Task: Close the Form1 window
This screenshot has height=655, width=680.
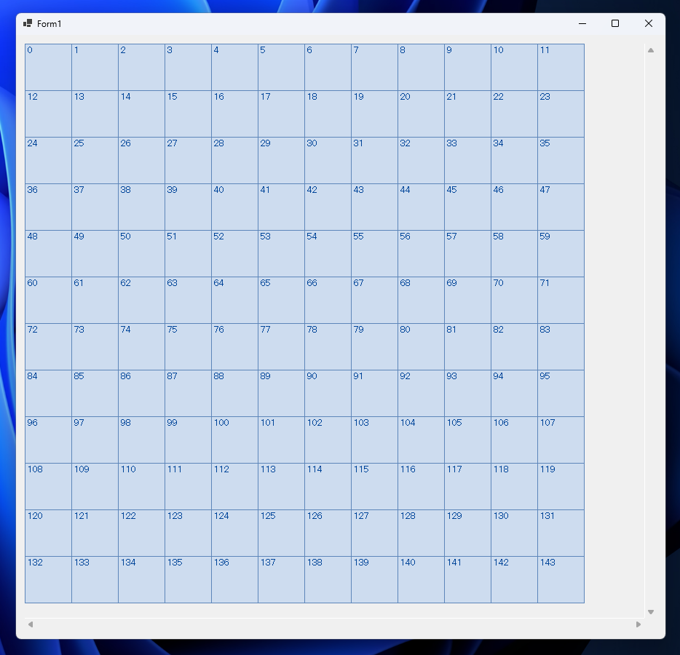Action: (x=648, y=23)
